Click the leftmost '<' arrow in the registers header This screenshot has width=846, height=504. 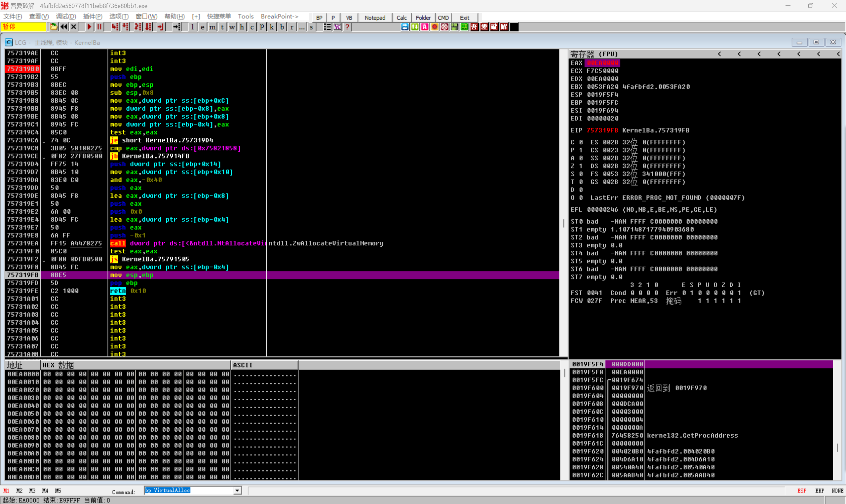pyautogui.click(x=720, y=54)
